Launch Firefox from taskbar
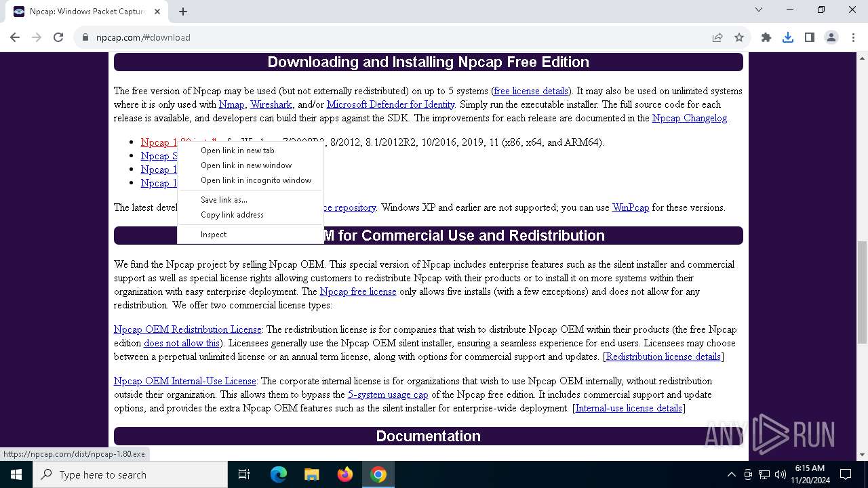The width and height of the screenshot is (868, 488). click(x=345, y=474)
